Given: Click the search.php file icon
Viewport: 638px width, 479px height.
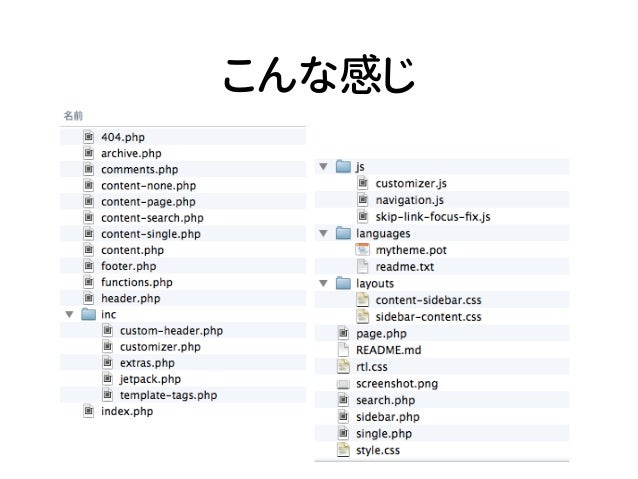Looking at the screenshot, I should 343,400.
